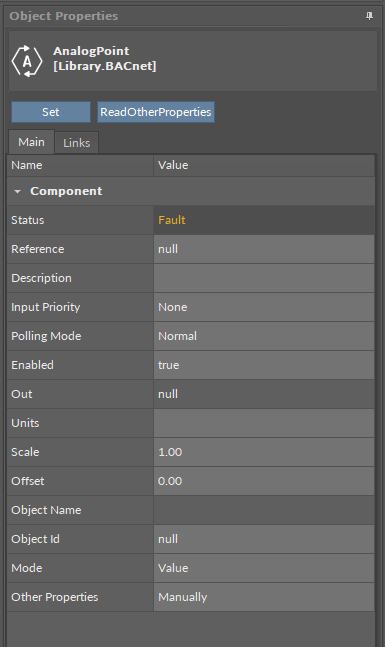Viewport: 385px width, 647px height.
Task: Open the Mode value dropdown
Action: tap(264, 568)
